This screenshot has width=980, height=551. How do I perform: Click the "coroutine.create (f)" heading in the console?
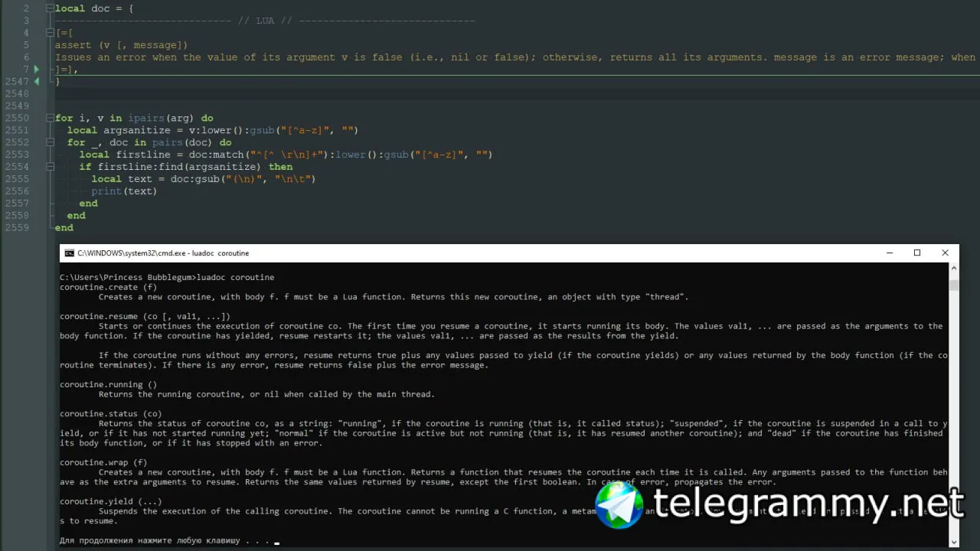click(108, 287)
